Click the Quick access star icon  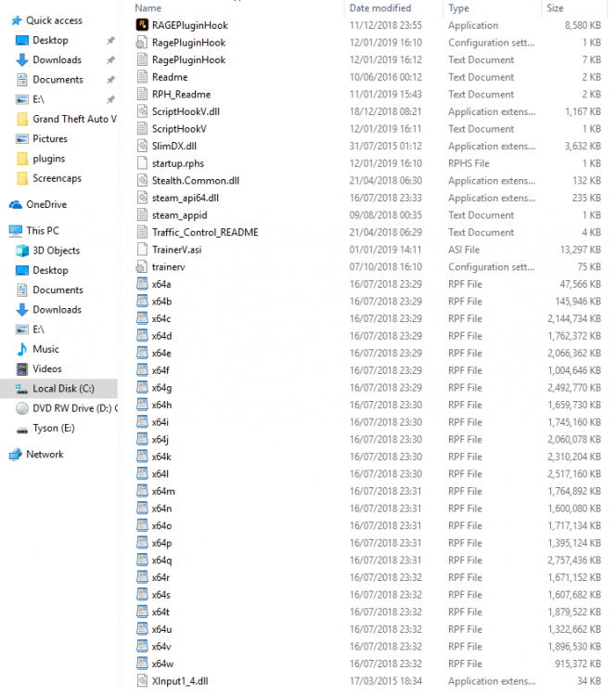tap(17, 20)
